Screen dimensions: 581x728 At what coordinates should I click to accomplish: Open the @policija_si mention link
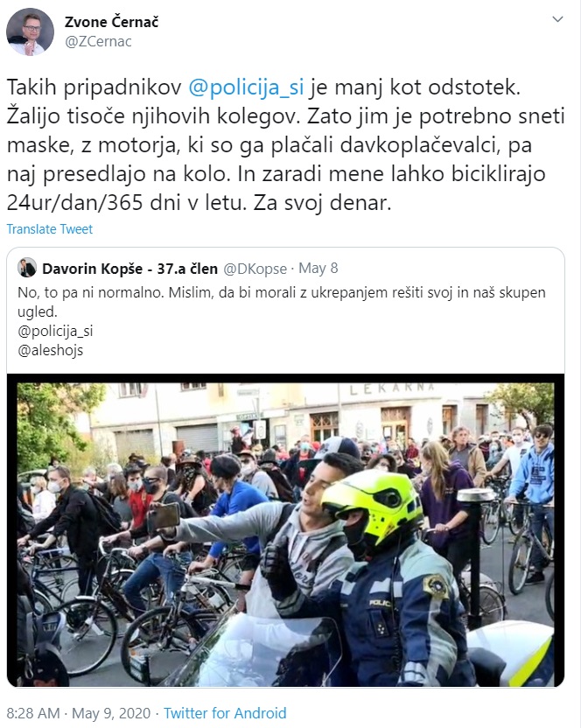[x=246, y=87]
